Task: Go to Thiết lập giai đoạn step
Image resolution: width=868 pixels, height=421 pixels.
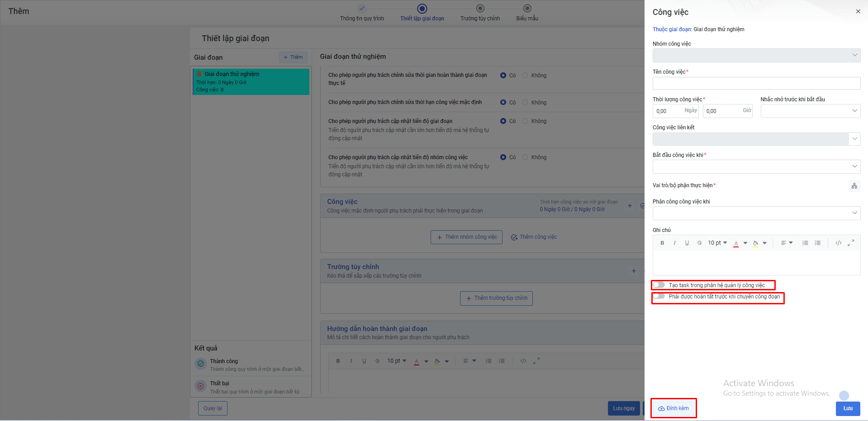Action: (x=422, y=13)
